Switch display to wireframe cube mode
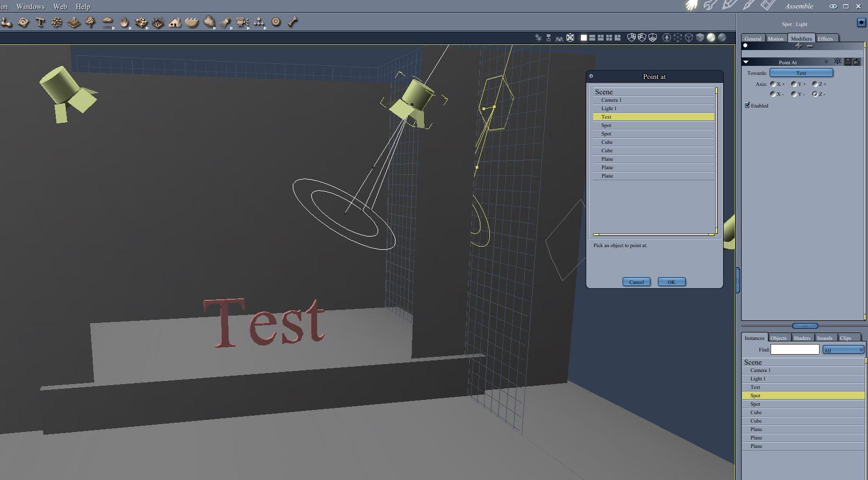The image size is (868, 480). [689, 37]
